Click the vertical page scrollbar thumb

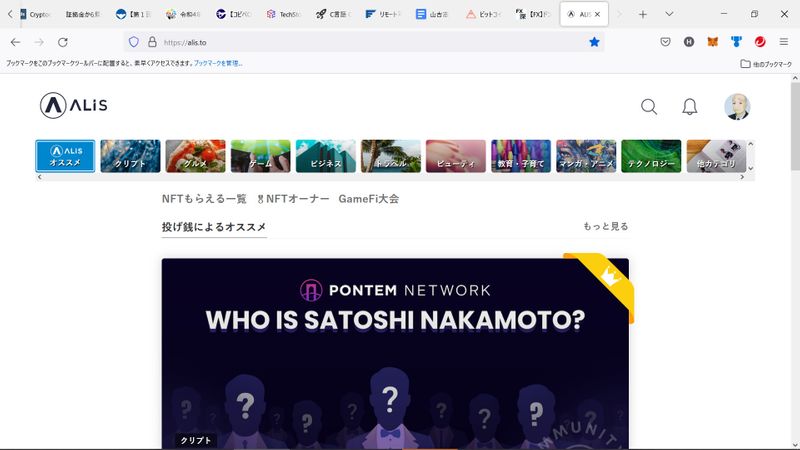tap(795, 126)
